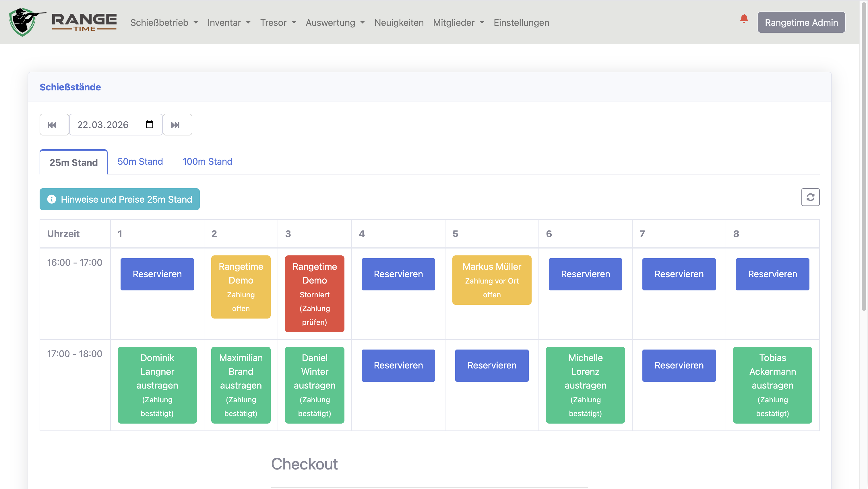This screenshot has width=868, height=489.
Task: Click the date input showing 22.03.2026
Action: [103, 125]
